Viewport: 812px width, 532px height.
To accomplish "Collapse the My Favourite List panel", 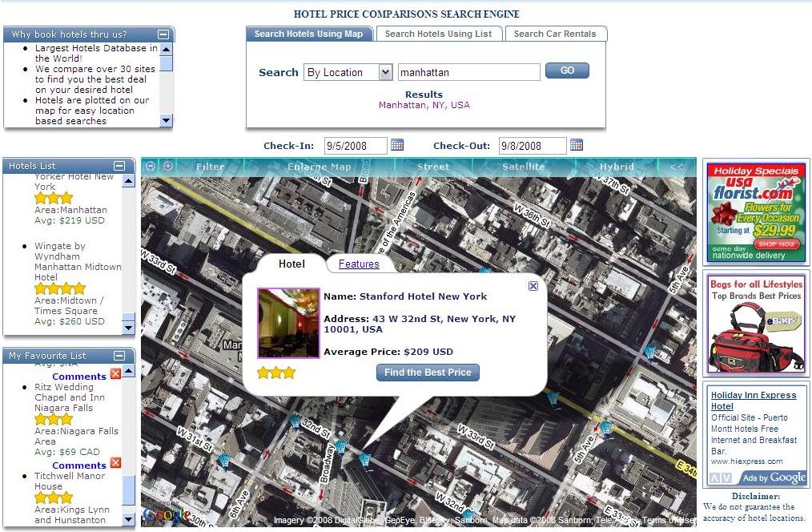I will (119, 356).
